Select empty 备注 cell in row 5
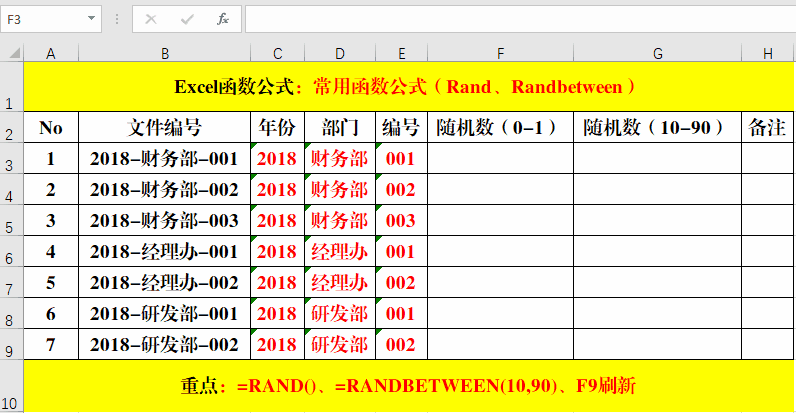 768,220
